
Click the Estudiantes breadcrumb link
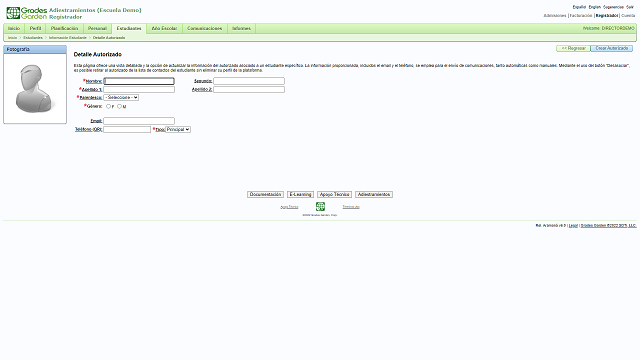(x=33, y=38)
